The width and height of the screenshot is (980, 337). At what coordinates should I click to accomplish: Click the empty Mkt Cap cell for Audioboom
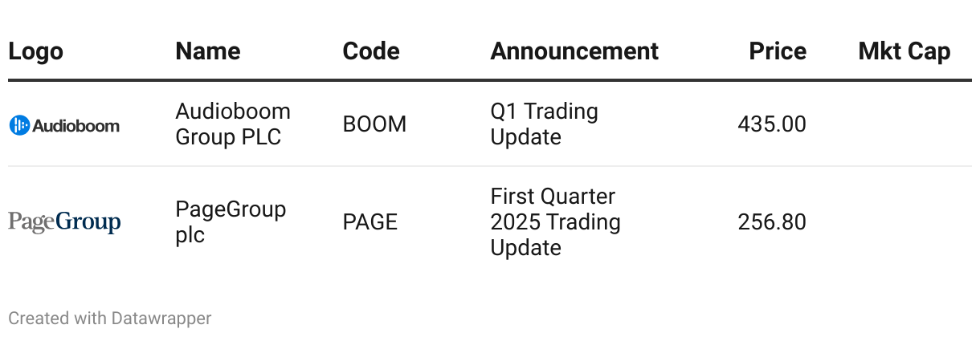(x=904, y=124)
